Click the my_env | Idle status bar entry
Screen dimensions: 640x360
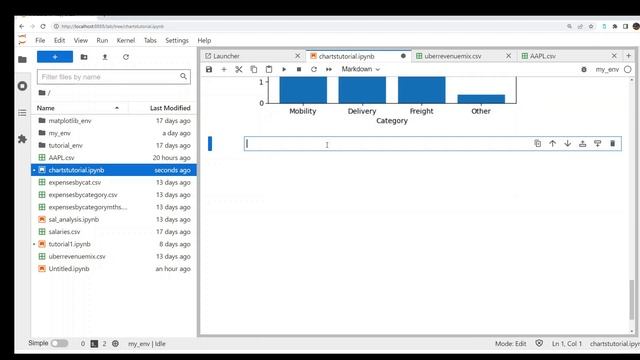(147, 344)
